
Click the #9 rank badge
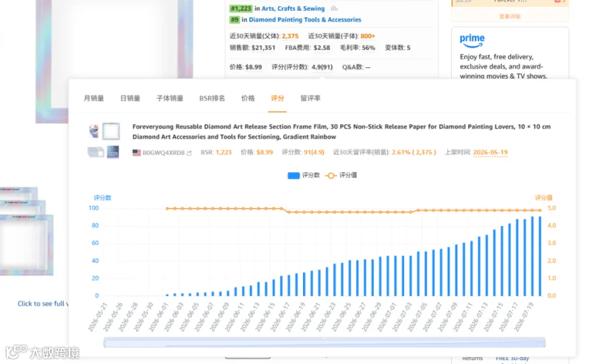click(x=234, y=20)
